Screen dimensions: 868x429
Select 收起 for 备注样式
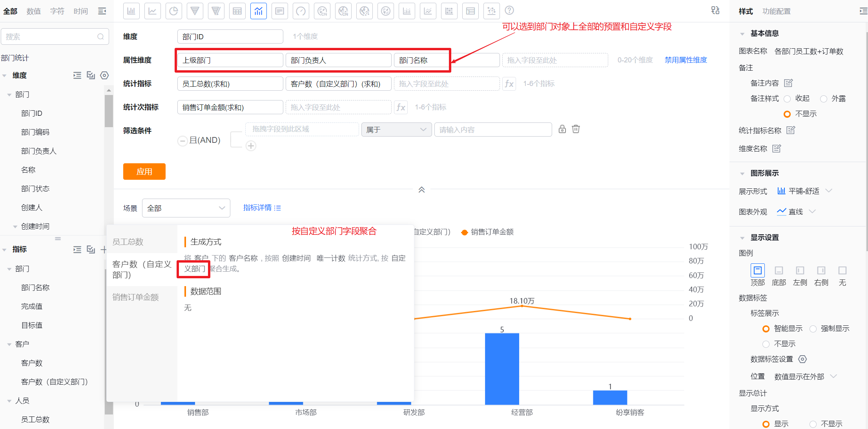point(787,99)
